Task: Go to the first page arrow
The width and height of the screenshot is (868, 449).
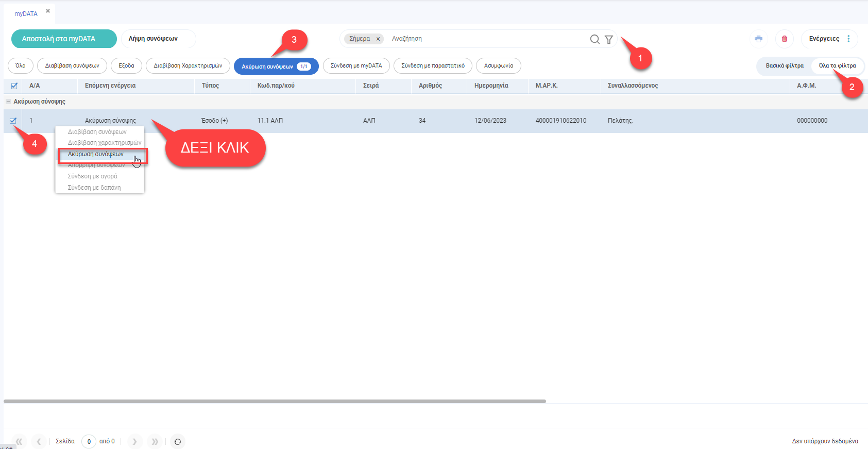Action: coord(19,442)
